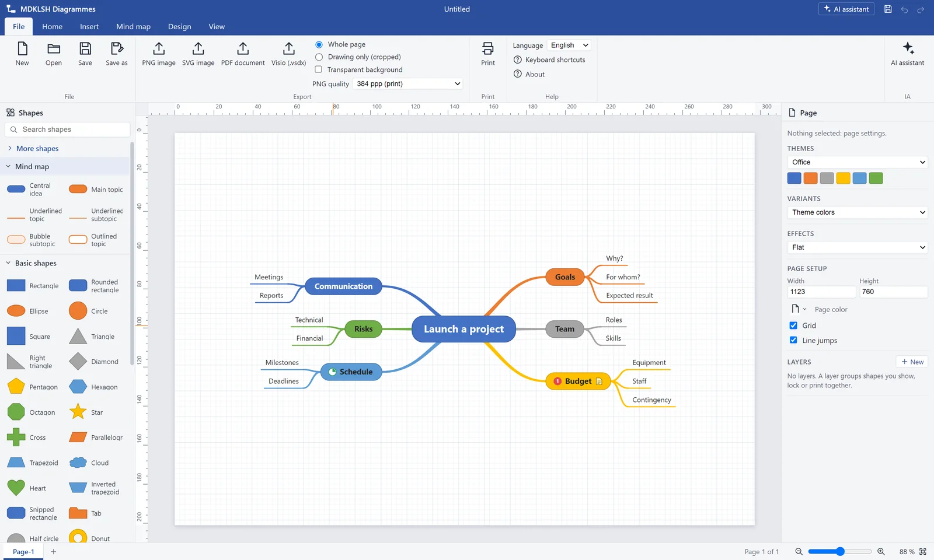Click the New layer button
The height and width of the screenshot is (560, 934).
tap(912, 362)
